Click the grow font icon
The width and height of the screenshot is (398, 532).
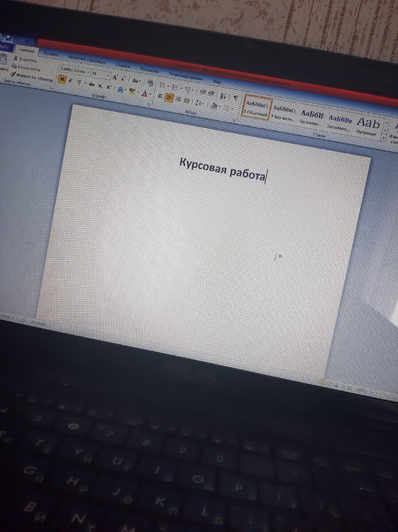pos(115,77)
